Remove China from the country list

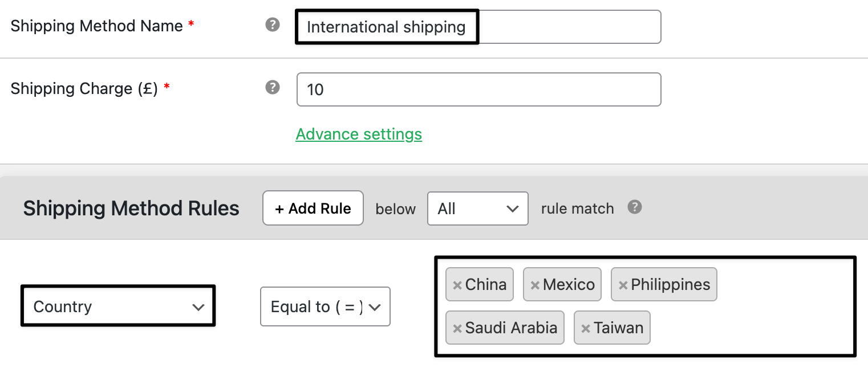[457, 285]
